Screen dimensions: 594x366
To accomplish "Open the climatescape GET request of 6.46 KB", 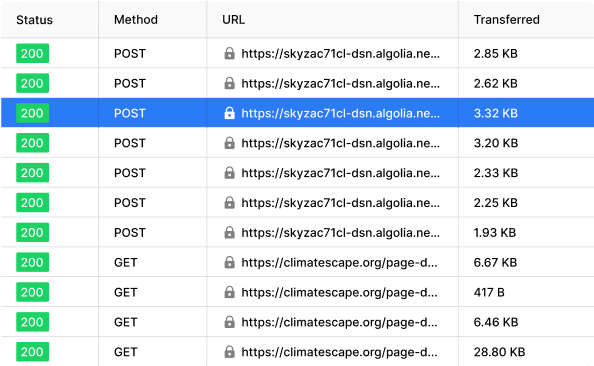I will (297, 322).
